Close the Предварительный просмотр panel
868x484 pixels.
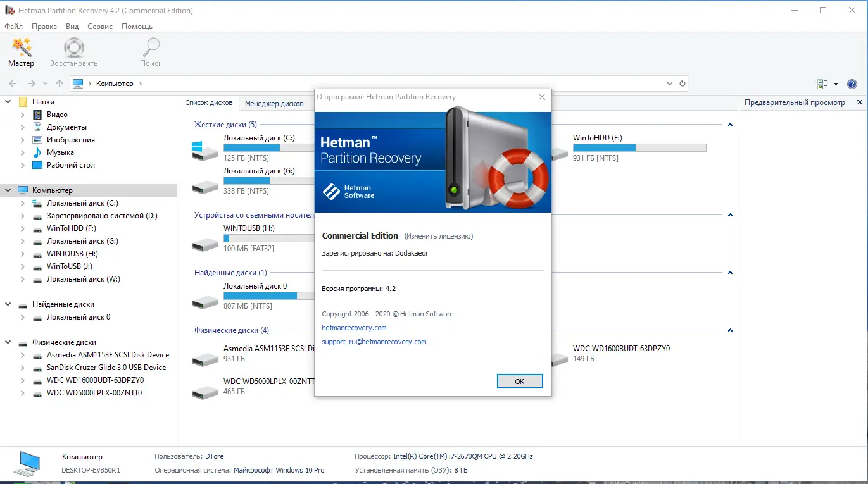pos(860,102)
